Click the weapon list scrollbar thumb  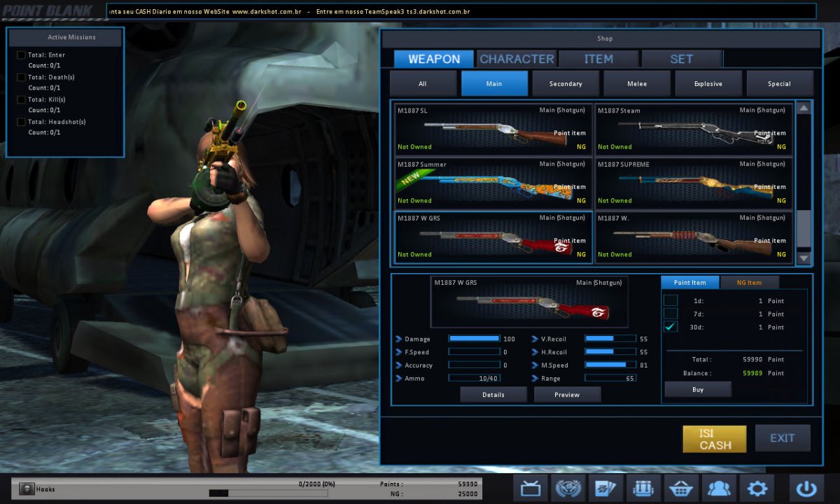804,228
